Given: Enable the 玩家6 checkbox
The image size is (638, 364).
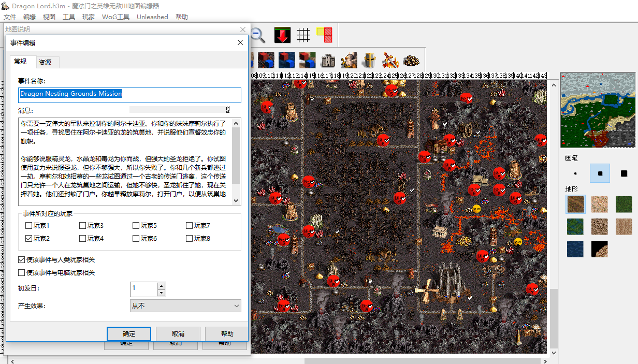Looking at the screenshot, I should coord(136,239).
